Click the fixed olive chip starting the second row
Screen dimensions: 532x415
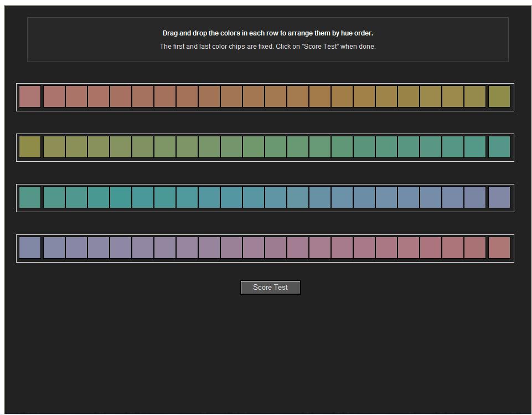tap(30, 147)
